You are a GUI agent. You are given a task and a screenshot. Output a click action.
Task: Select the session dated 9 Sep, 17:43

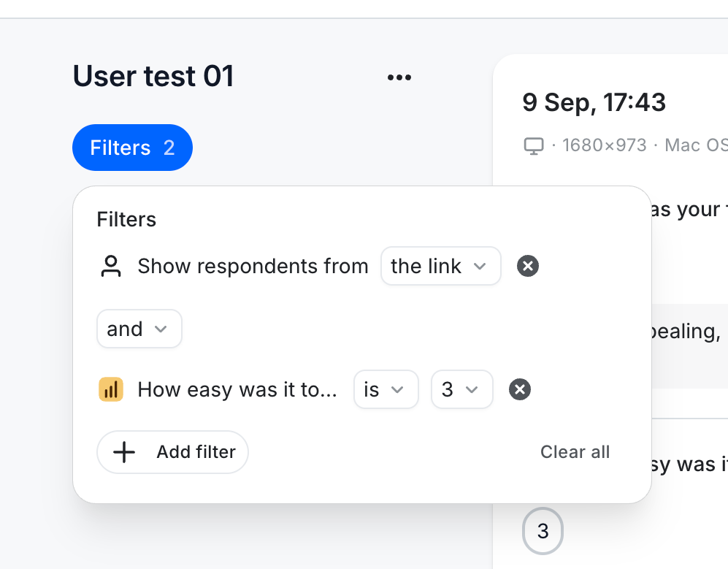point(594,102)
